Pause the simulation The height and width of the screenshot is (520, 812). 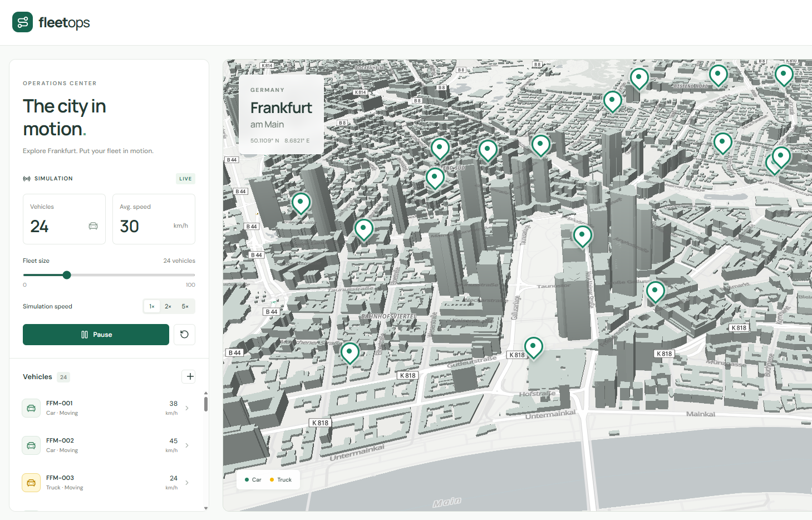[x=96, y=335]
